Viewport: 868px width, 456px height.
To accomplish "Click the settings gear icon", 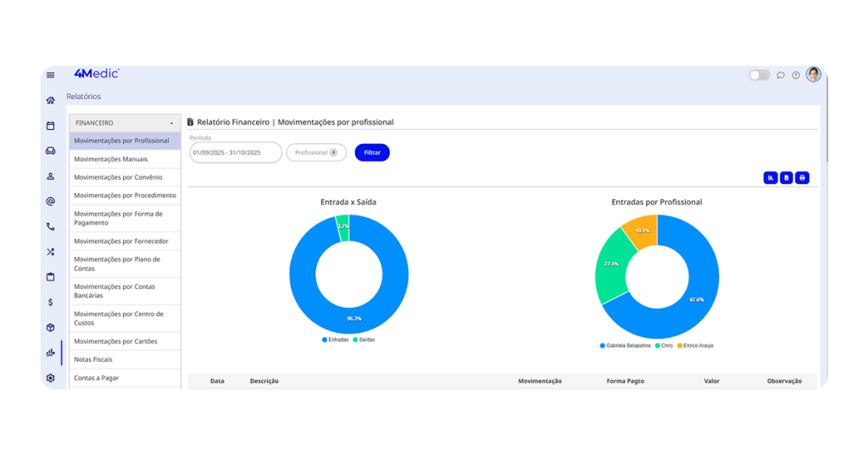I will [x=50, y=378].
